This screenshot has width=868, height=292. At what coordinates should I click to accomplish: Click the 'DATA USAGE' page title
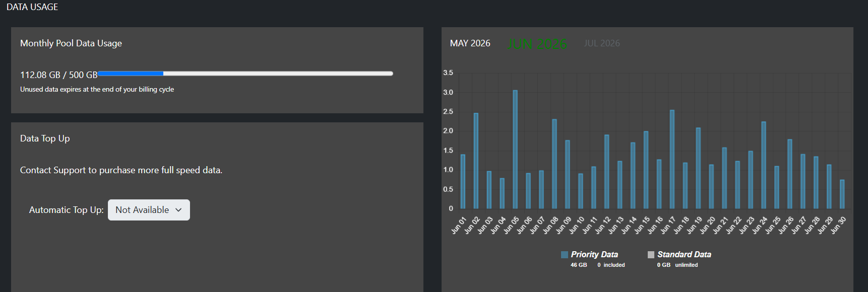tap(32, 7)
